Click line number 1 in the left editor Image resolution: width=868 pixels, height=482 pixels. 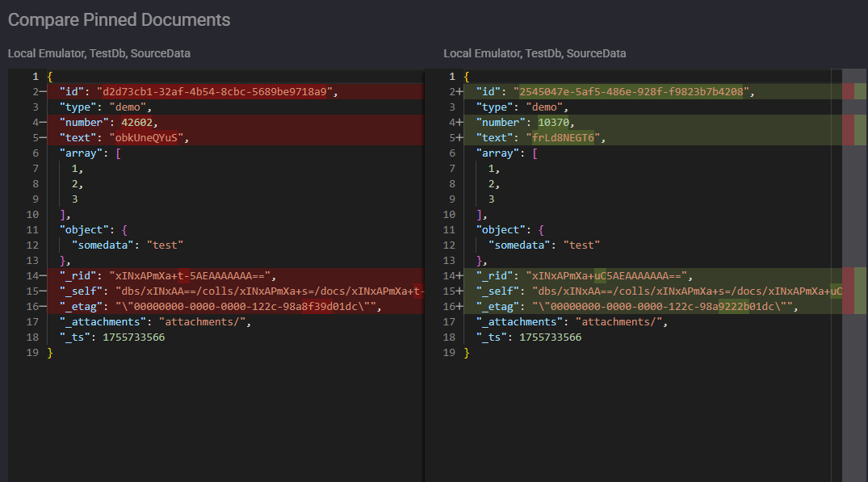tap(35, 76)
